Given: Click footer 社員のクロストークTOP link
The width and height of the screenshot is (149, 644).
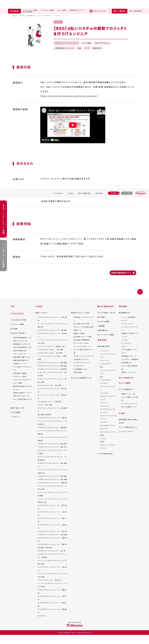Looking at the screenshot, I should click(x=80, y=313).
